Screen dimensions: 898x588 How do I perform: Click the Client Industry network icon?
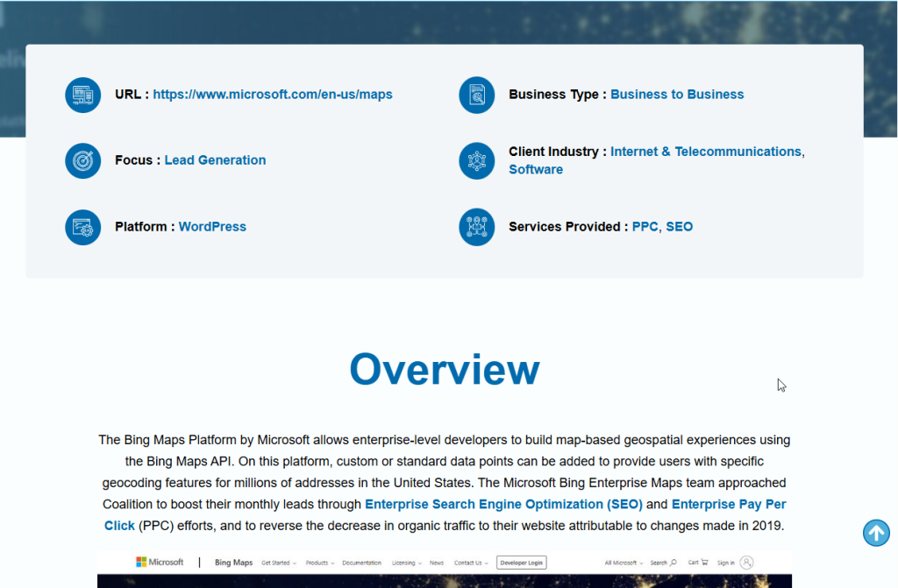pos(476,161)
